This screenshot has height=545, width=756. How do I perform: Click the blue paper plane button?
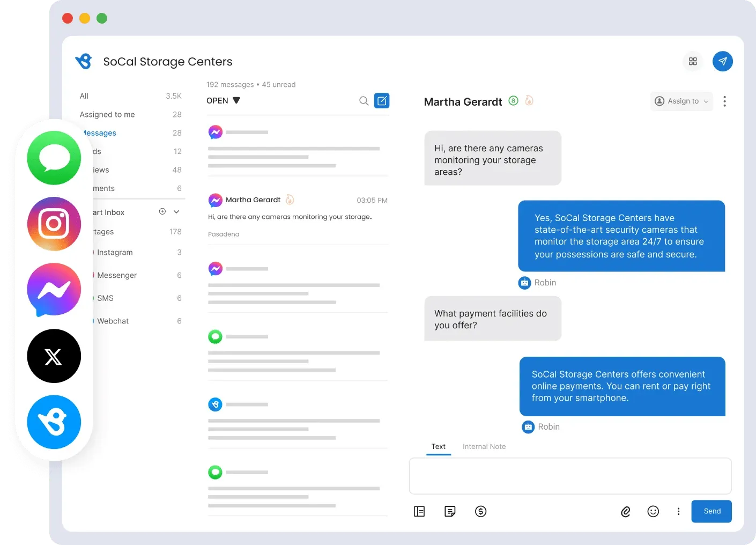[x=722, y=61]
